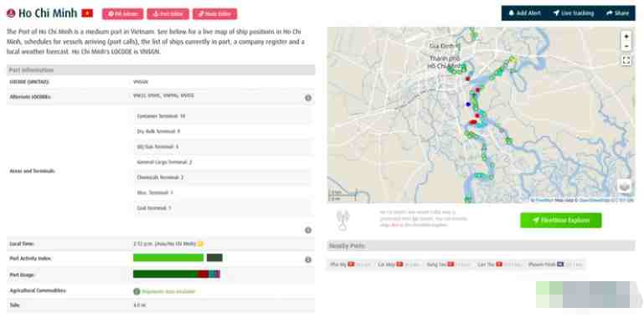Click the map zoom in plus button
Image resolution: width=644 pixels, height=318 pixels.
click(x=626, y=37)
